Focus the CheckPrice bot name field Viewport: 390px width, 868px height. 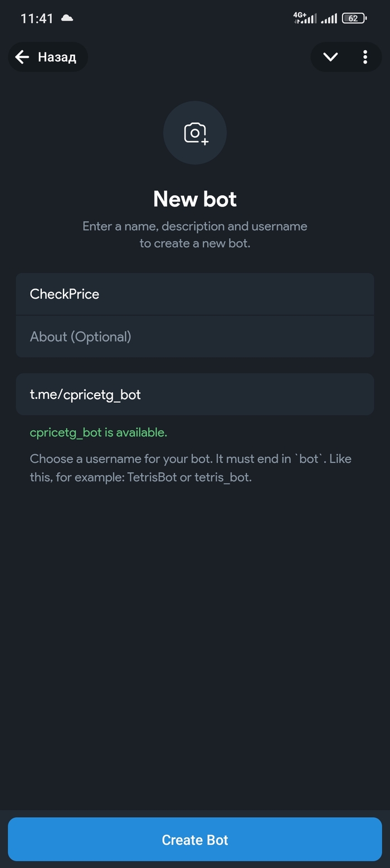(194, 294)
